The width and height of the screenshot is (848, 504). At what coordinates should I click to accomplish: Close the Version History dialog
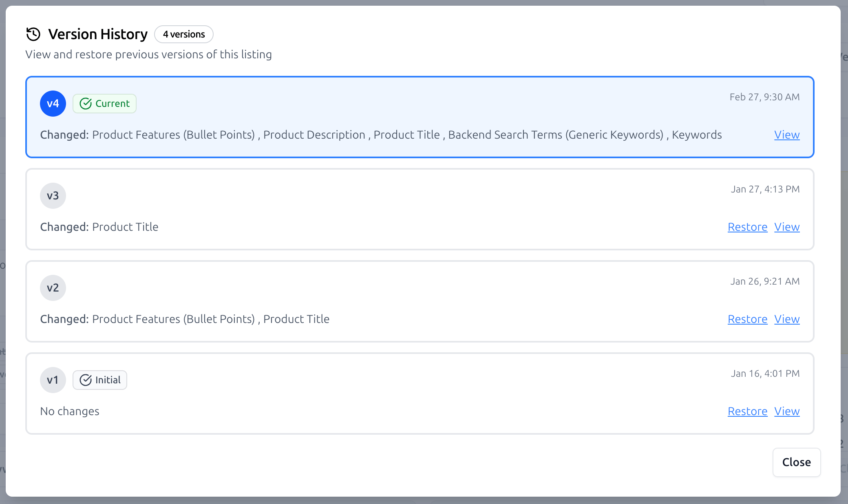(796, 462)
